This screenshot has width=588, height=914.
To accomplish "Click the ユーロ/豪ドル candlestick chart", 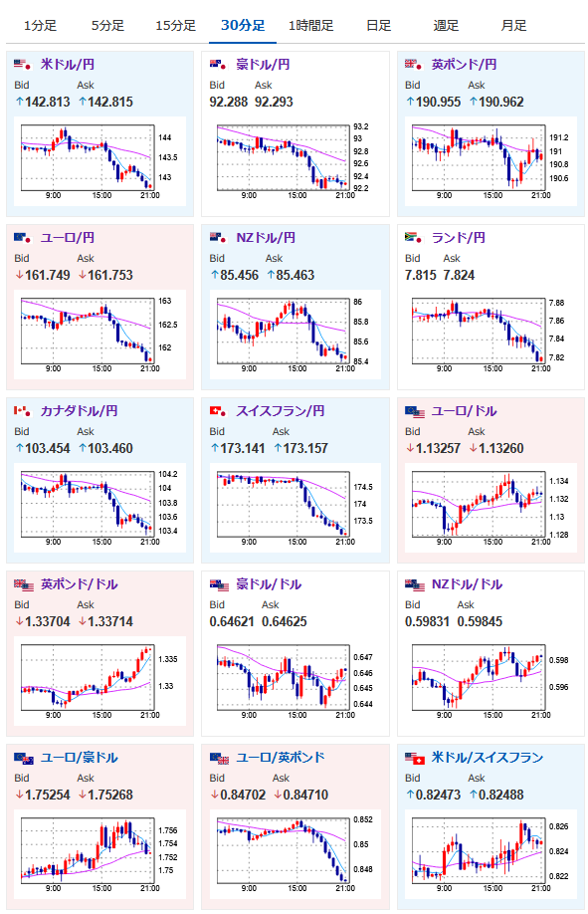I will (x=91, y=854).
